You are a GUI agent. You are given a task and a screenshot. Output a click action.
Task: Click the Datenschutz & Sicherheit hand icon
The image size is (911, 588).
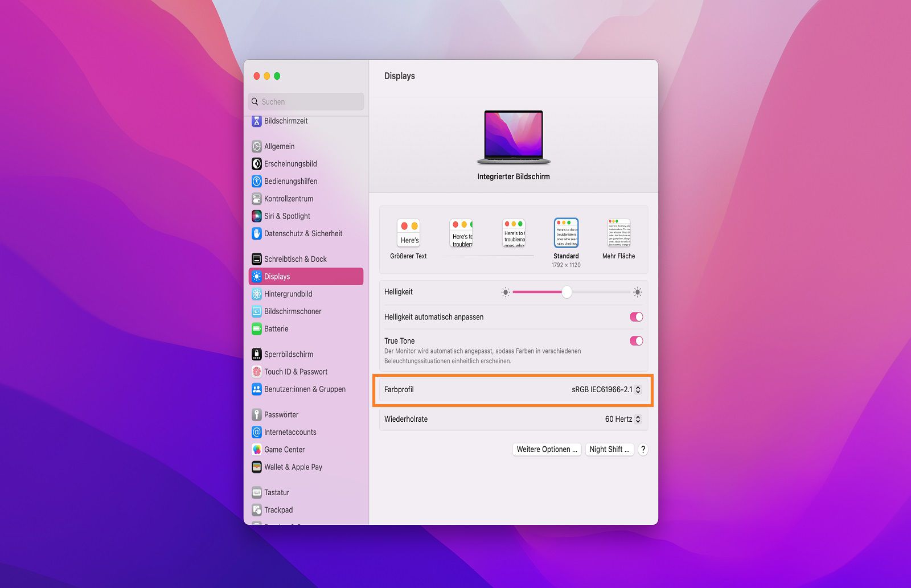pos(257,234)
